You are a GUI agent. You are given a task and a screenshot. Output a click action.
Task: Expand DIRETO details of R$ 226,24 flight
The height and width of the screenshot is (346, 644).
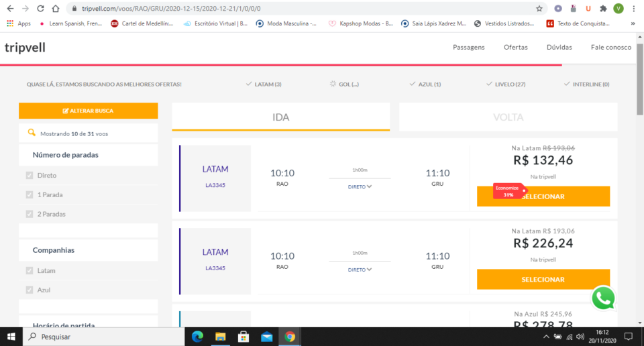(360, 270)
